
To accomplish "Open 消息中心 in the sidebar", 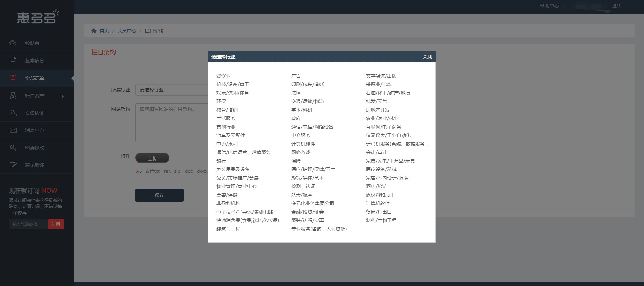I will (35, 130).
